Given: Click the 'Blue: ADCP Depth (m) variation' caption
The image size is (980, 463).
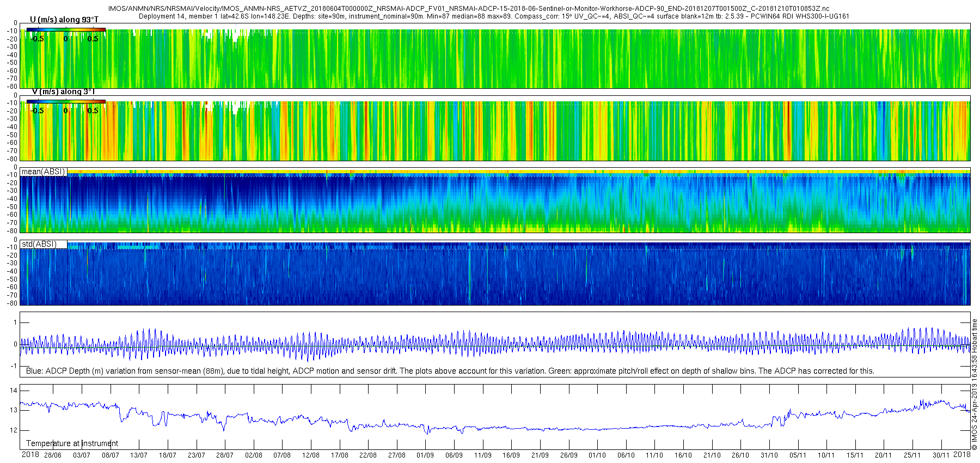Looking at the screenshot, I should 450,371.
